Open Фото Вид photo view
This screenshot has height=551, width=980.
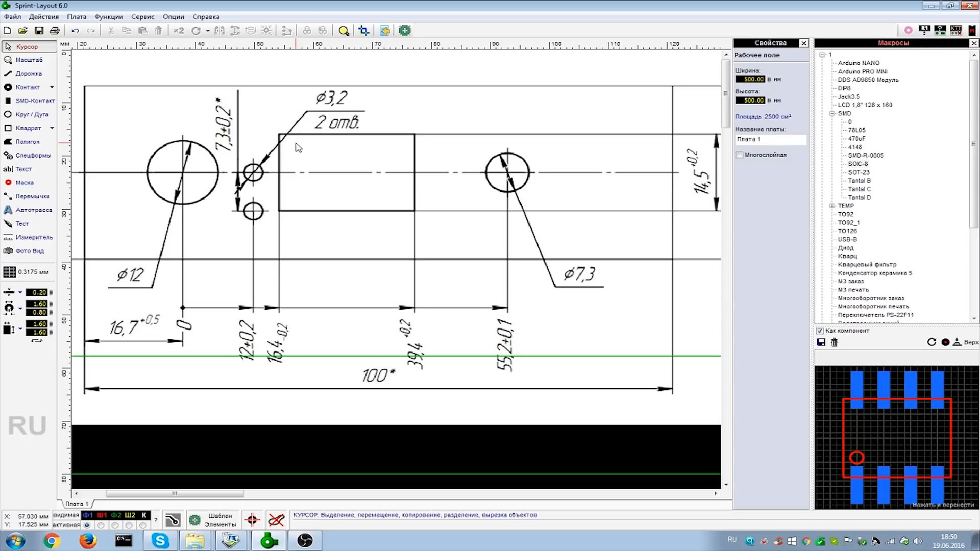coord(26,251)
